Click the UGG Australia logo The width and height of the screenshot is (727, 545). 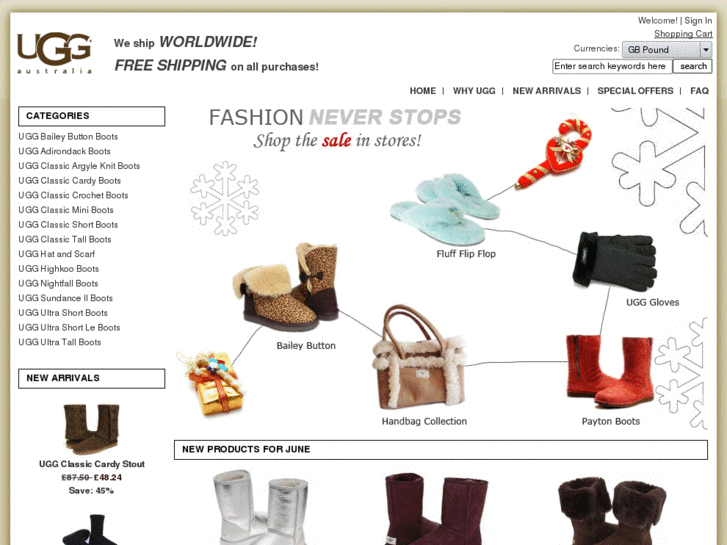55,52
